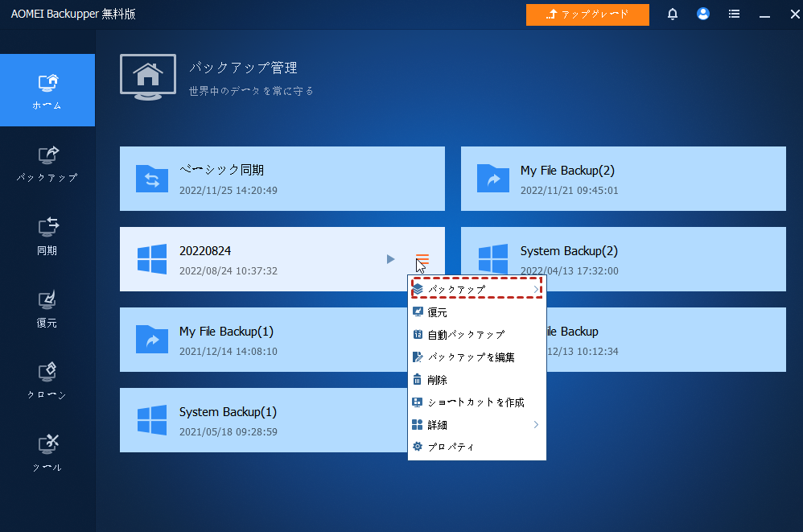
Task: Click the date 2022/08/24 10:37:32
Action: point(229,271)
